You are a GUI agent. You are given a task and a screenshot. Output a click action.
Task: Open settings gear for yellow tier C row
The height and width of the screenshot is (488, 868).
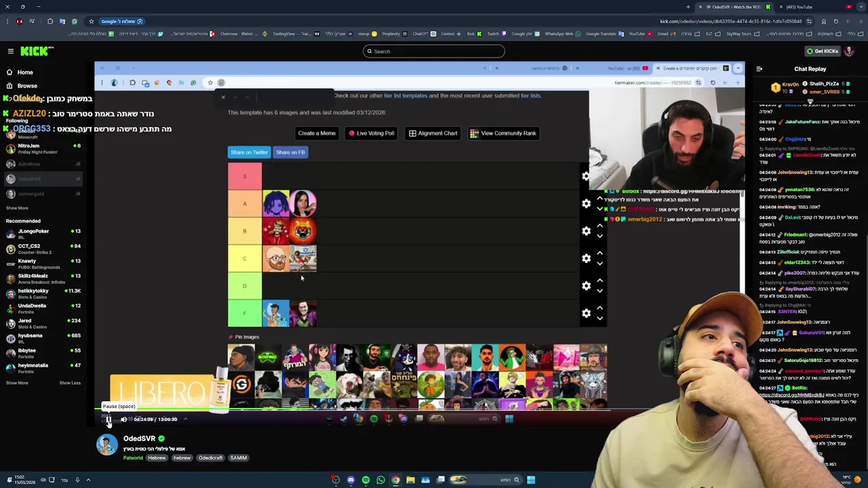(586, 259)
